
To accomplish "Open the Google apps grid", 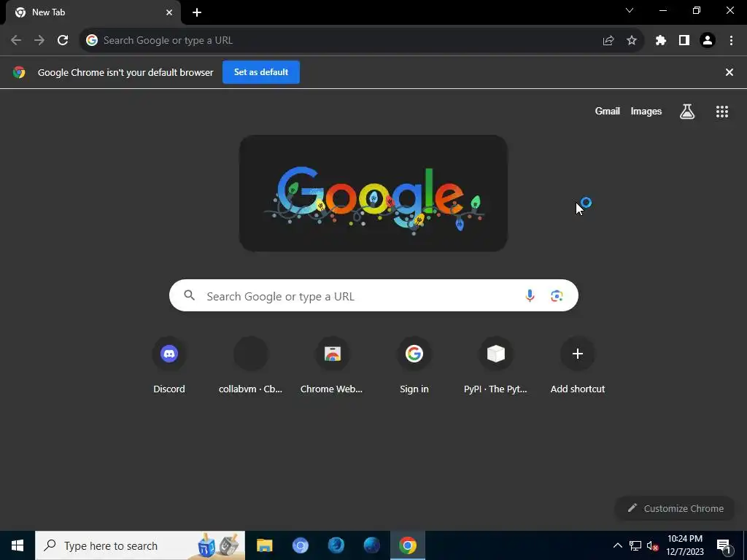I will [x=722, y=112].
